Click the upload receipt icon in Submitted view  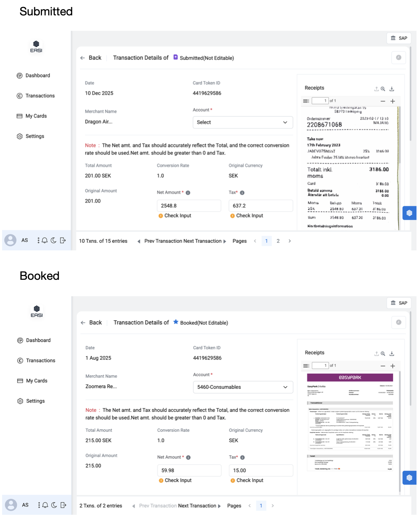pos(376,89)
